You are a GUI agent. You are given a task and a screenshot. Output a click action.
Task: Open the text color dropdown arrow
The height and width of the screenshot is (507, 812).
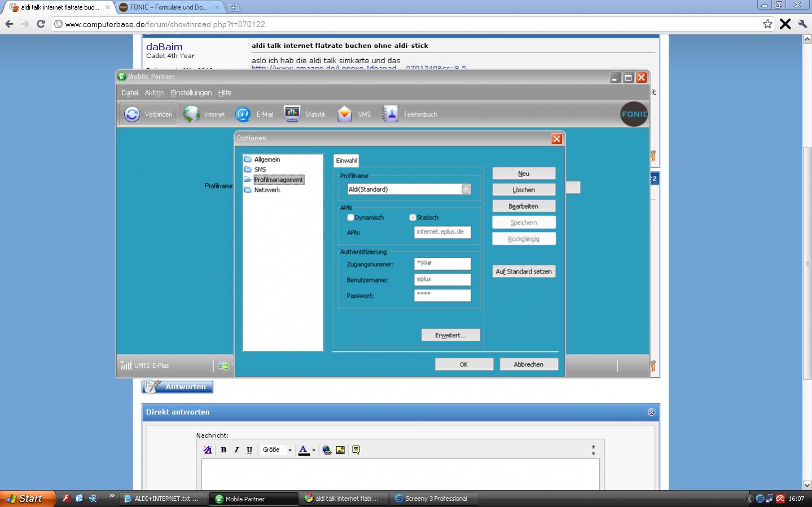[x=314, y=450]
